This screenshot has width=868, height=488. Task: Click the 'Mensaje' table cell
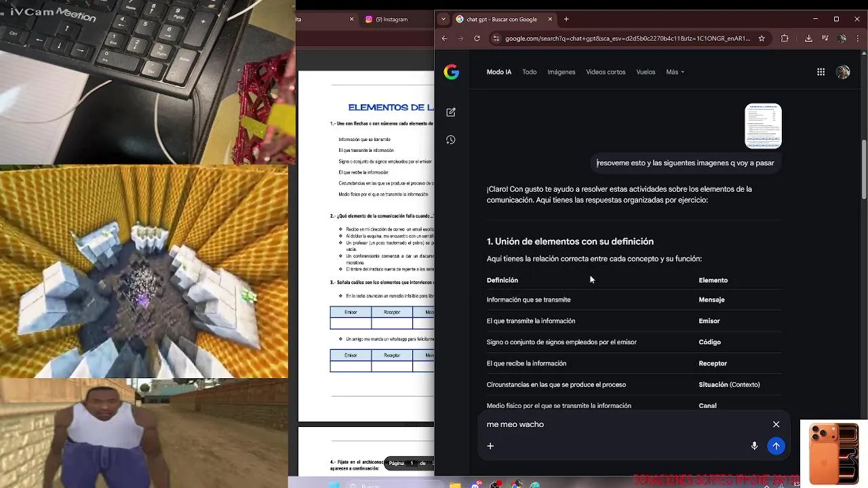pos(711,300)
